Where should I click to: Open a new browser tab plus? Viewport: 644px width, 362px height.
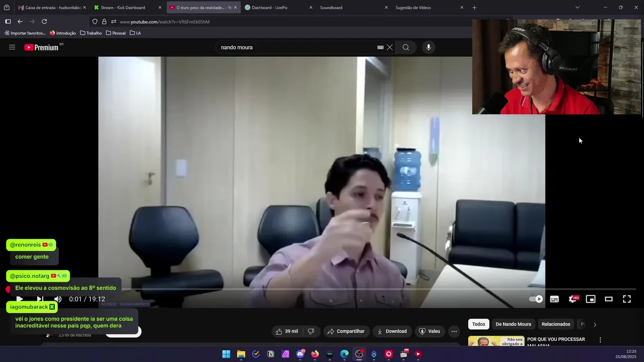474,8
